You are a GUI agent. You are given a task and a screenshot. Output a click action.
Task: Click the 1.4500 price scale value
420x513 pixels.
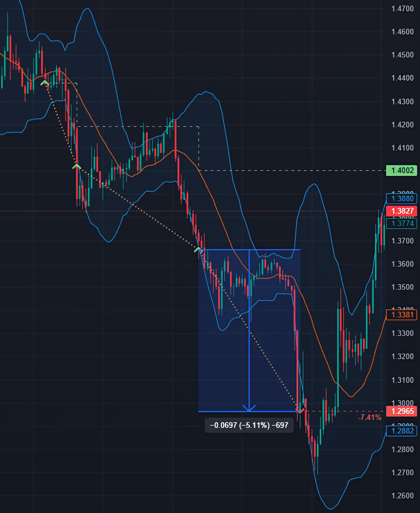coord(403,55)
